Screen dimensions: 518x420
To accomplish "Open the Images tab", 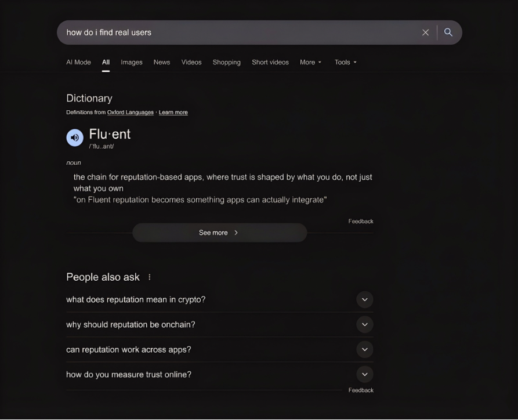I will coord(132,62).
